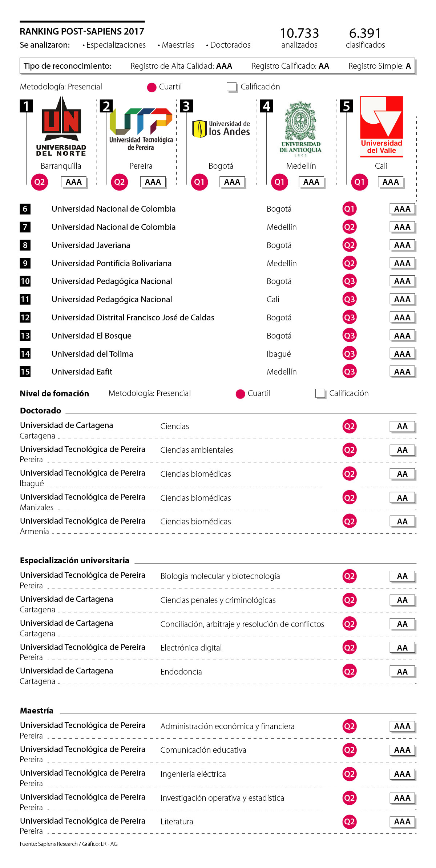436x868 pixels.
Task: Select the Universidad de los Andes logo
Action: (221, 129)
